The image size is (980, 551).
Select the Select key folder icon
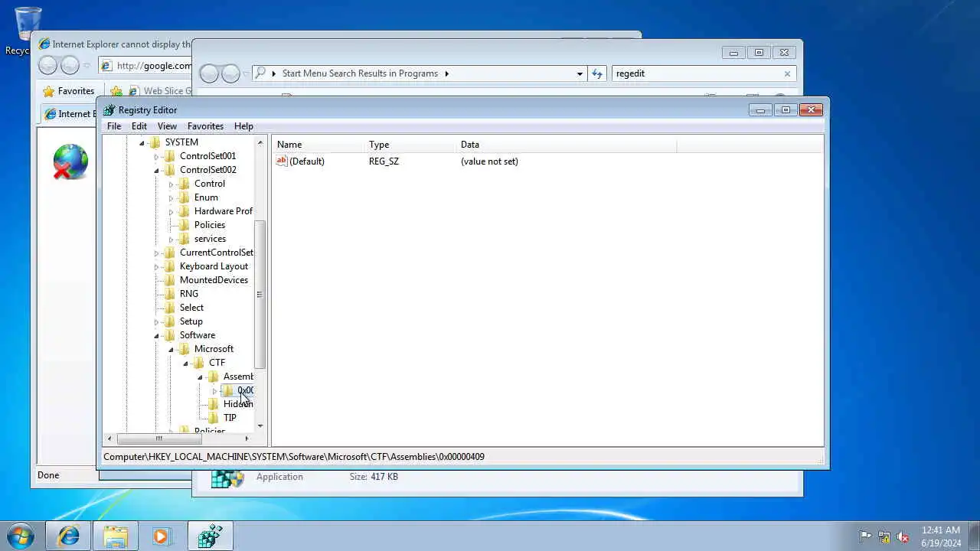pos(169,308)
